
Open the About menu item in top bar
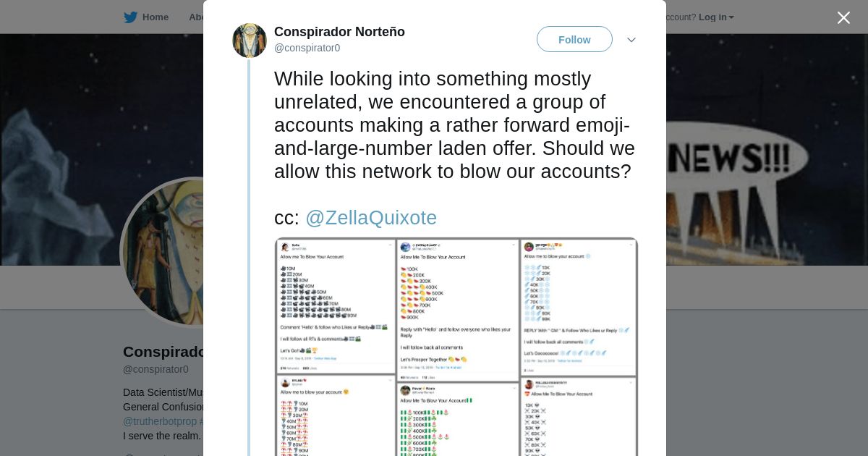click(196, 17)
